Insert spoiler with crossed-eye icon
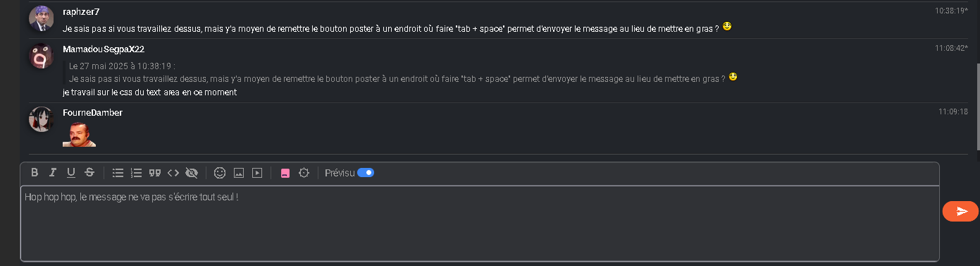This screenshot has width=980, height=266. pos(192,173)
